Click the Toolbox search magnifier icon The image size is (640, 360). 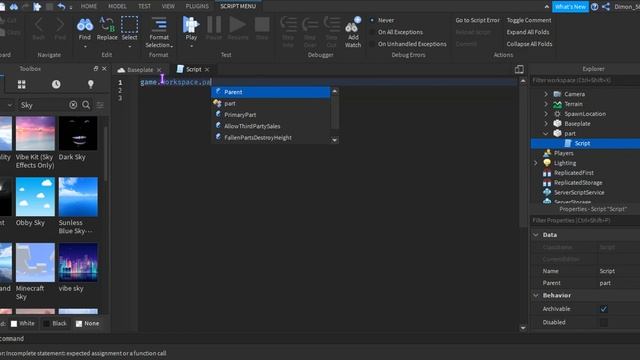86,105
